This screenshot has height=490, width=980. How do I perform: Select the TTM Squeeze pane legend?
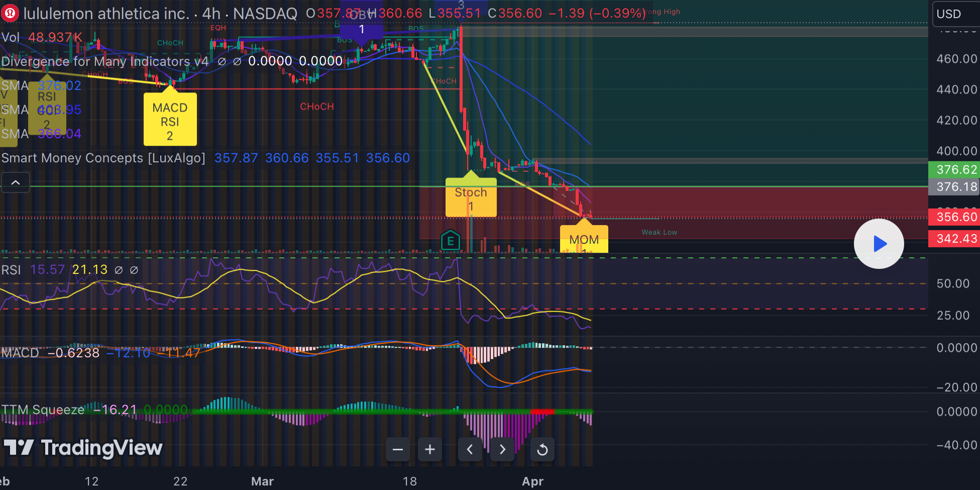click(x=43, y=410)
